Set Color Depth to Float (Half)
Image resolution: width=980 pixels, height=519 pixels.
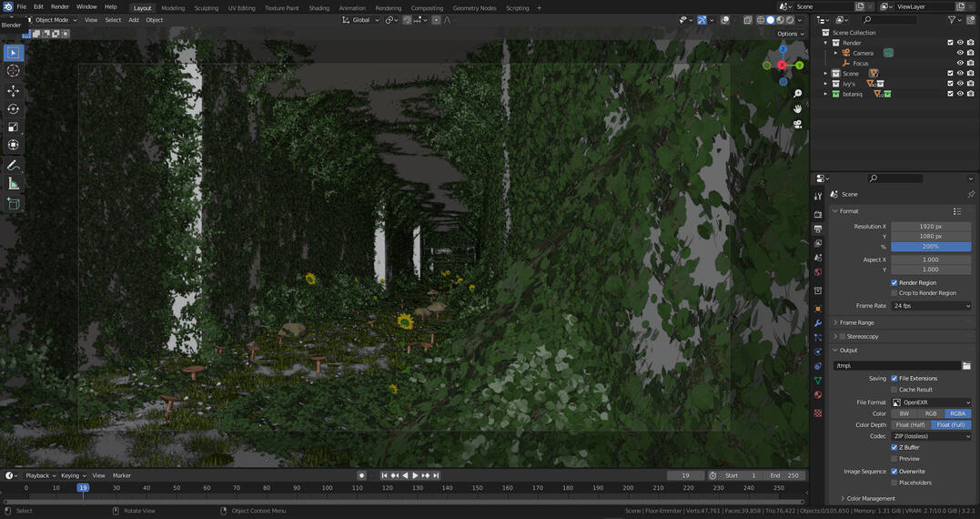911,425
